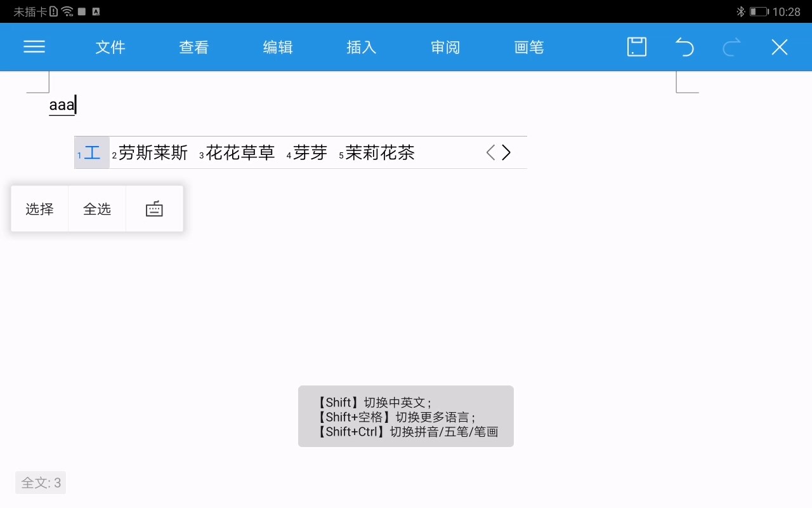Tap 选择 in the context popup
Screen dimensions: 812x508
39,208
